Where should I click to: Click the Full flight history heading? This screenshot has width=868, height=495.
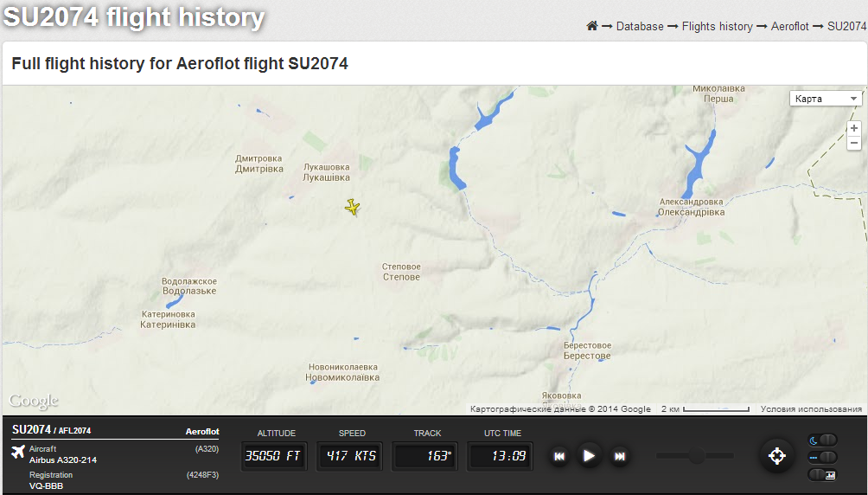pos(180,63)
